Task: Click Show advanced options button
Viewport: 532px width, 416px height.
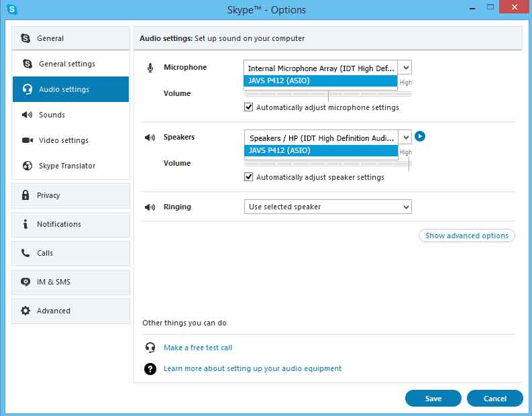Action: 466,236
